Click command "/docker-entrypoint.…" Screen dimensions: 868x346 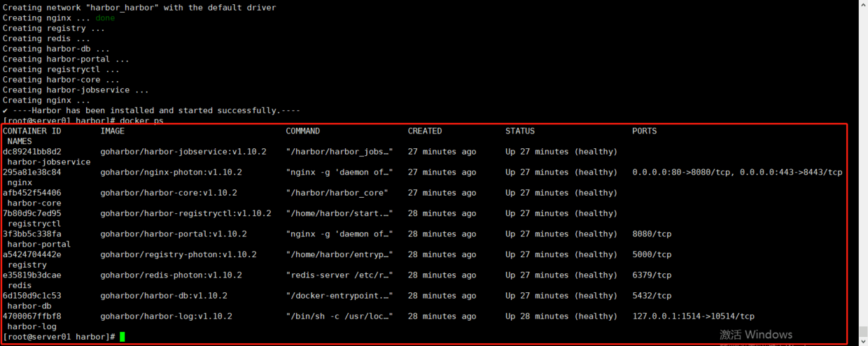tap(339, 296)
